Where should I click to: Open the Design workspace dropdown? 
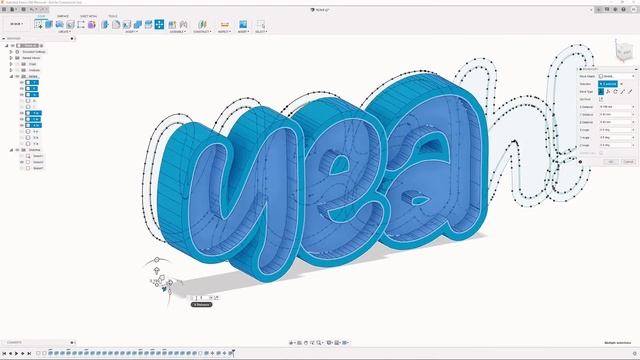point(16,24)
